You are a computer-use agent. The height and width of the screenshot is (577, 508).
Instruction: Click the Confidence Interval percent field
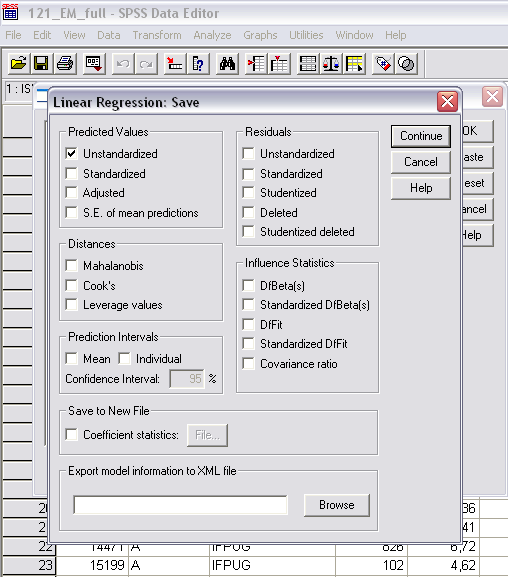click(x=187, y=379)
